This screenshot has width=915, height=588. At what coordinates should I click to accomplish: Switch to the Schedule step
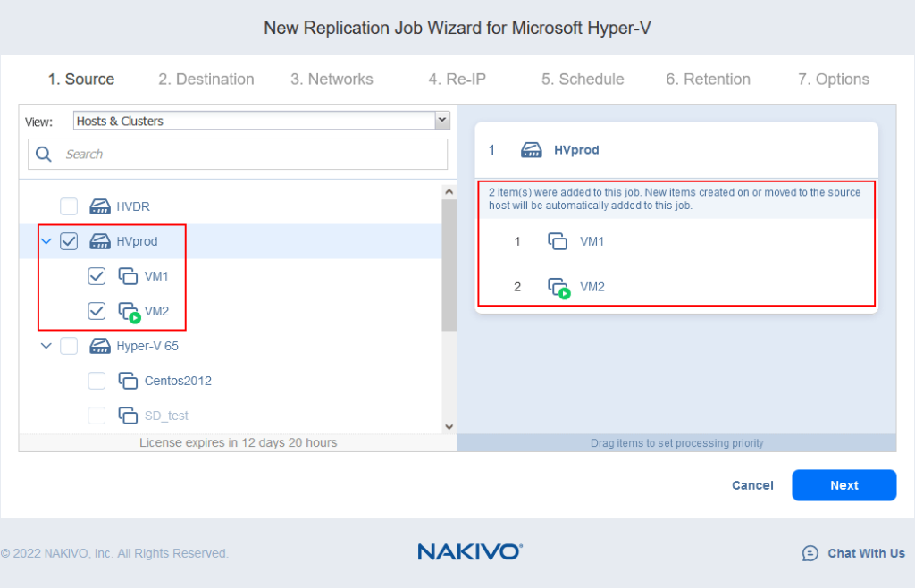pos(582,79)
